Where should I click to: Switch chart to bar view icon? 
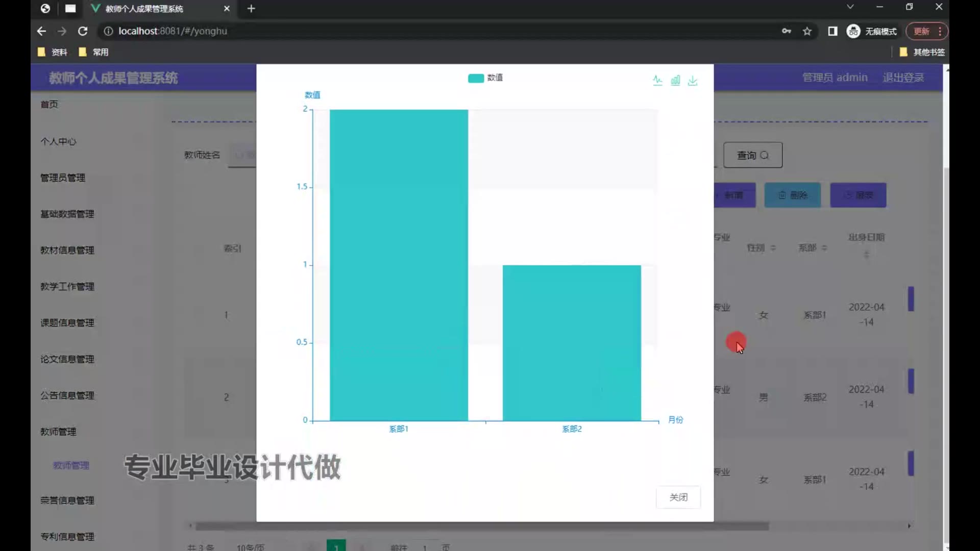coord(675,81)
